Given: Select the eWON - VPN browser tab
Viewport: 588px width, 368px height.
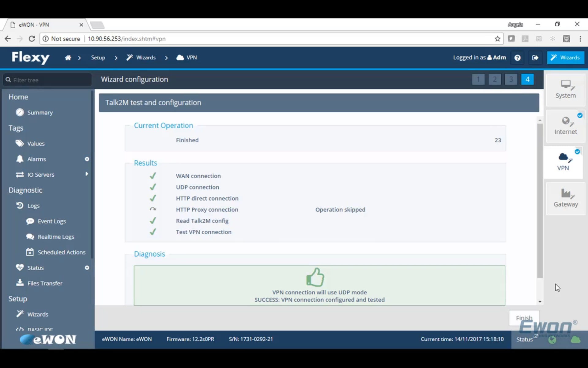Looking at the screenshot, I should (46, 25).
